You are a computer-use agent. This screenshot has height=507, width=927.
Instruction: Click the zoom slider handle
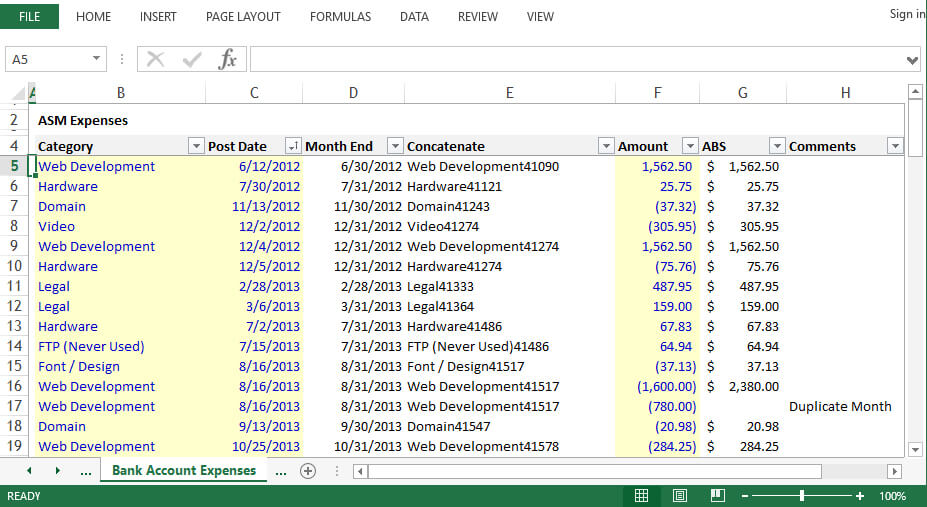(x=802, y=496)
